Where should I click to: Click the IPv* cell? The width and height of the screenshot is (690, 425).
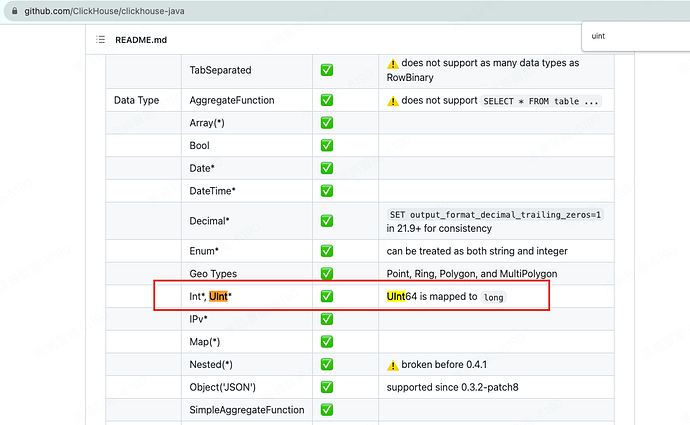[247, 319]
